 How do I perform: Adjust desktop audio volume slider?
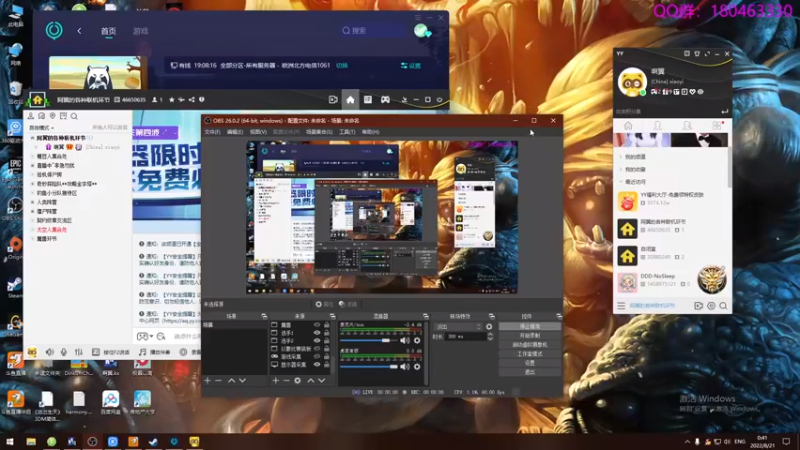(x=368, y=367)
